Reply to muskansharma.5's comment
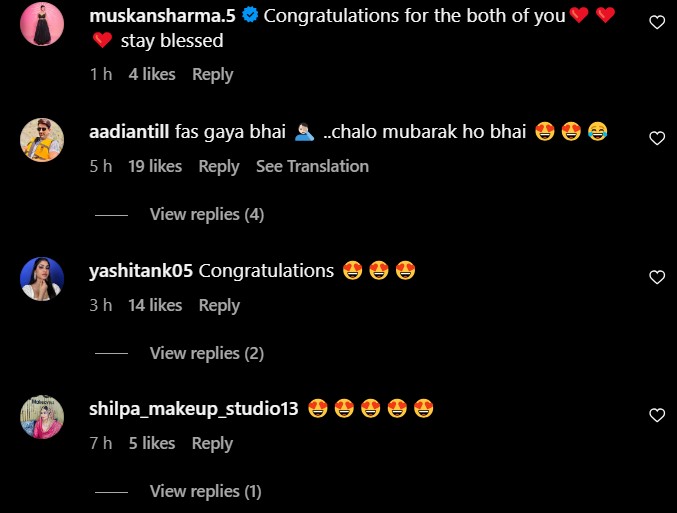This screenshot has width=677, height=513. [212, 74]
